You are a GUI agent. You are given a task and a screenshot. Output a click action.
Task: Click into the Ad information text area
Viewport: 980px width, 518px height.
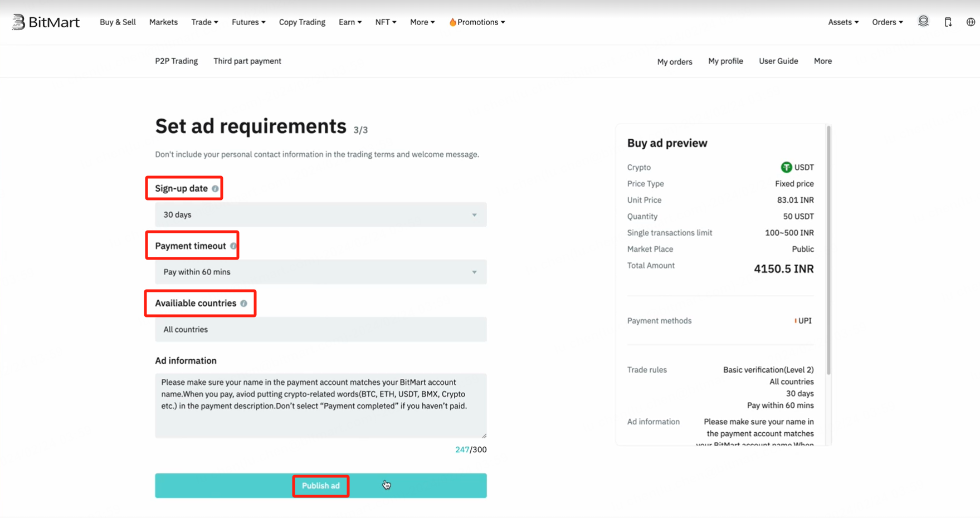pos(320,405)
